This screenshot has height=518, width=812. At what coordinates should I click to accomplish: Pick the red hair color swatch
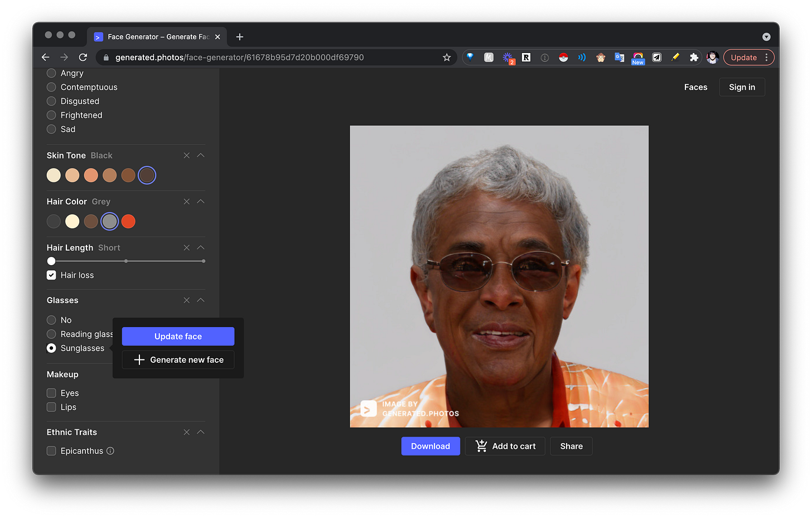(128, 222)
